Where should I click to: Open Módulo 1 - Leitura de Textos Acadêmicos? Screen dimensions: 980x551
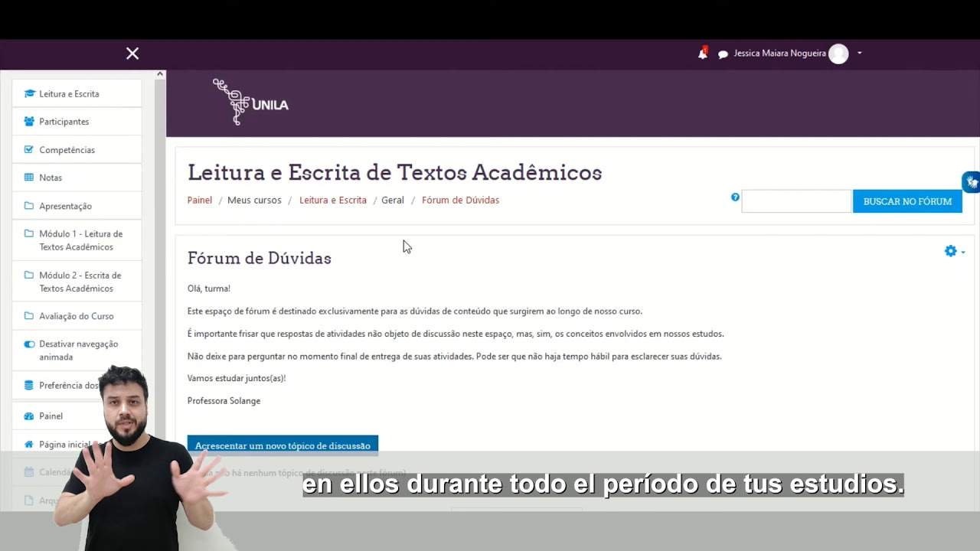[77, 240]
